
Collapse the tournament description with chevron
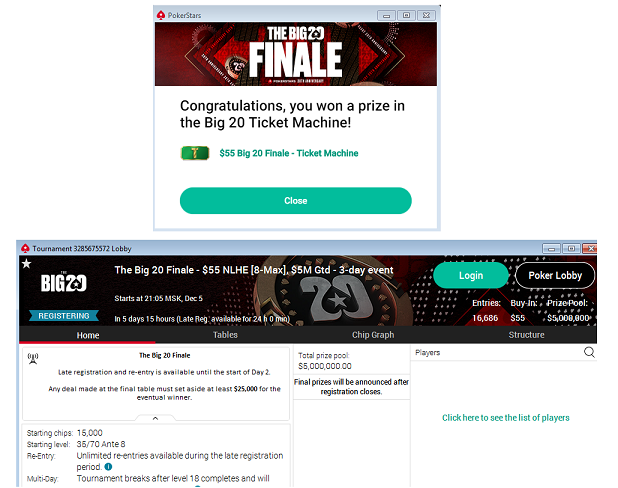[155, 418]
